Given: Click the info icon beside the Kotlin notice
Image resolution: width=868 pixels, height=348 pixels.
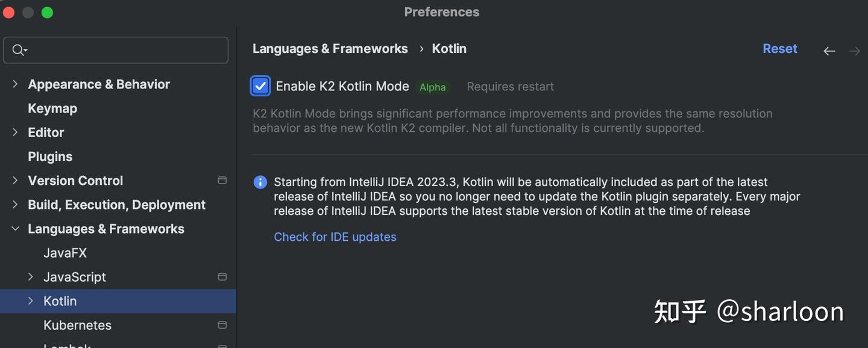Looking at the screenshot, I should click(x=260, y=181).
